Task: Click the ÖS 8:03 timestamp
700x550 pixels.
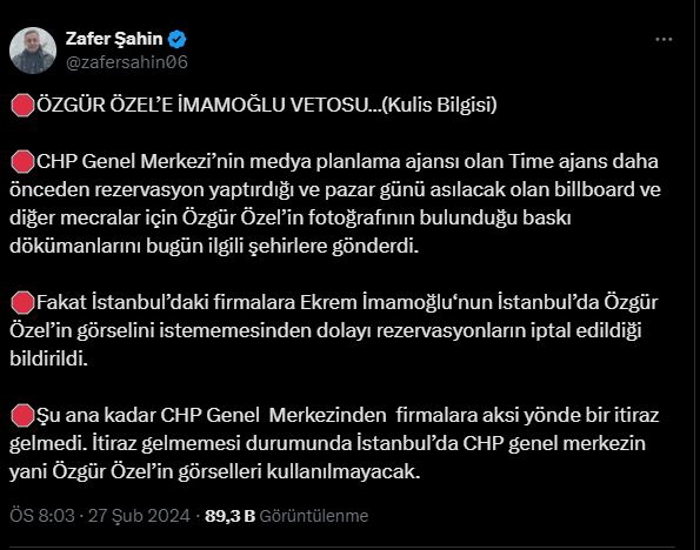Action: tap(42, 516)
